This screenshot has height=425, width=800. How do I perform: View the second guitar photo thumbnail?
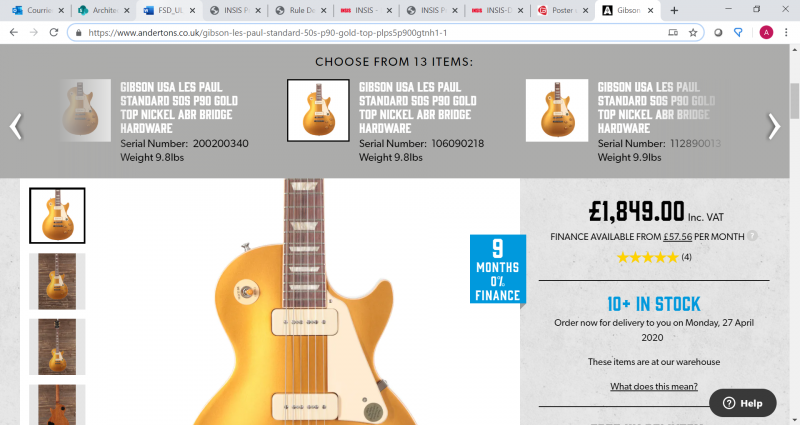57,281
